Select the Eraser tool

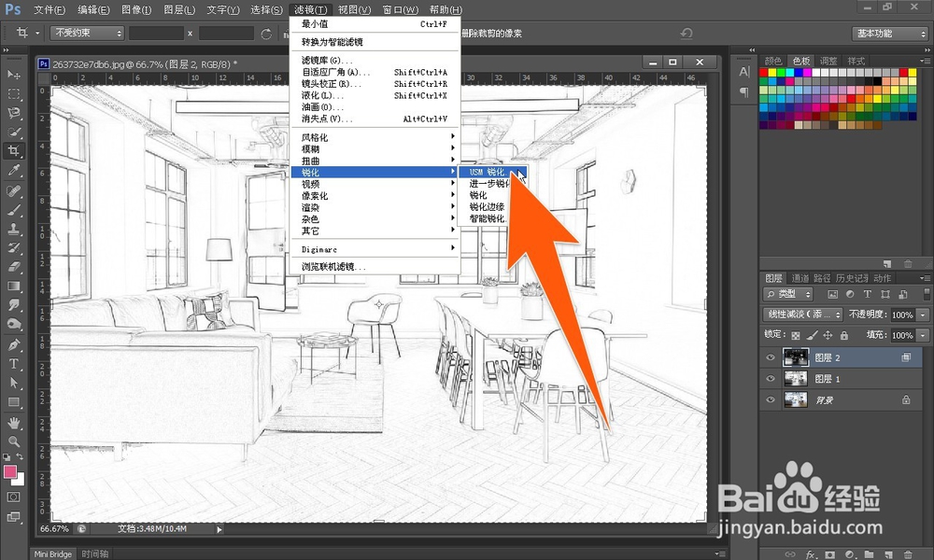pos(14,267)
